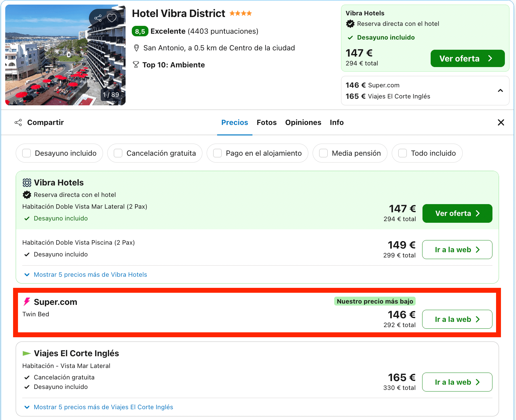Save hotel with the heart icon

click(112, 18)
